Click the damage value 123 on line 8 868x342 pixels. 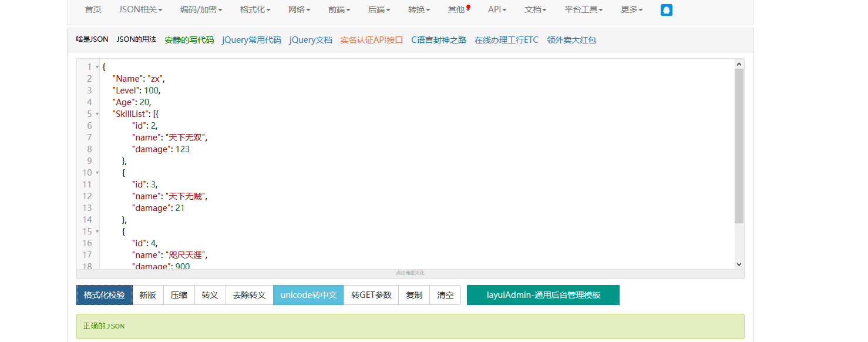click(x=182, y=149)
